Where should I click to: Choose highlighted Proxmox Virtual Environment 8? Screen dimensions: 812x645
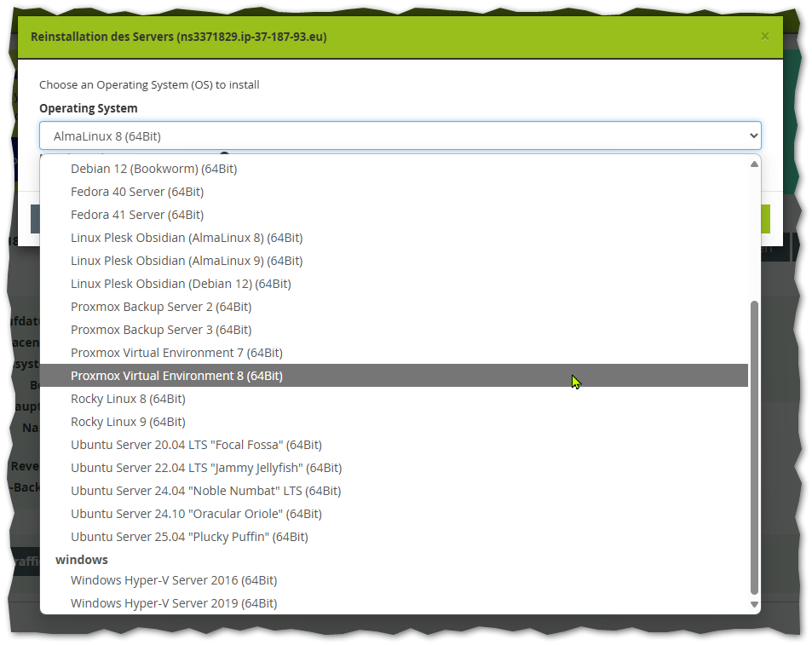point(176,376)
